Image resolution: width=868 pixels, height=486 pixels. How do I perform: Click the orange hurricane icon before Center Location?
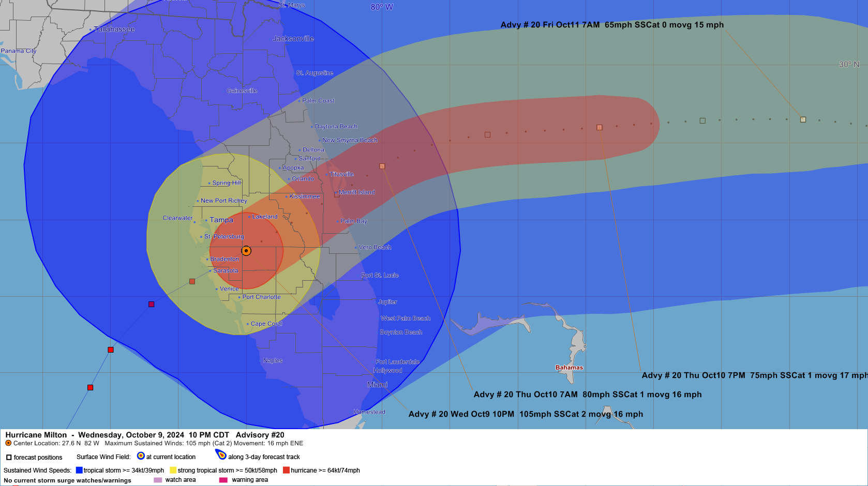[8, 443]
